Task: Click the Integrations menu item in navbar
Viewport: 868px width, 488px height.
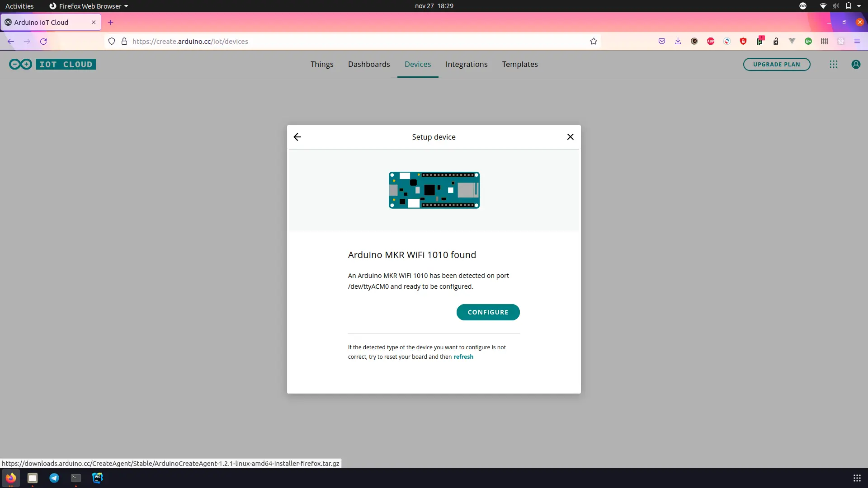Action: tap(467, 64)
